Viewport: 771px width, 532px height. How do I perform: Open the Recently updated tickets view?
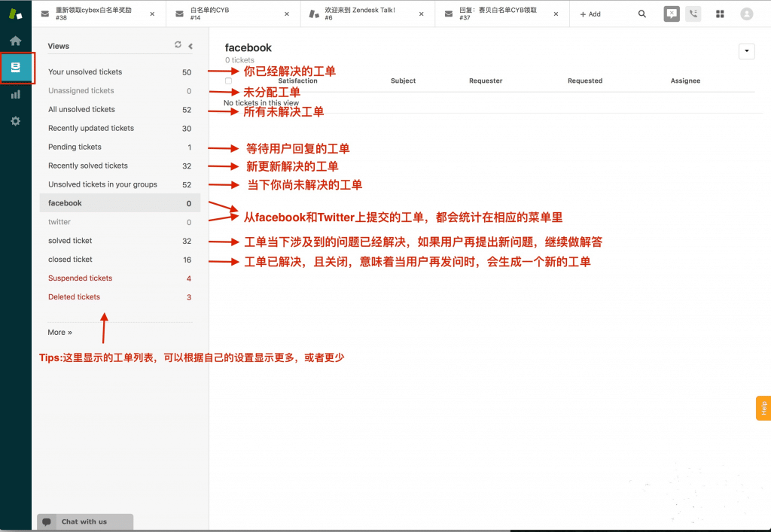(120, 128)
